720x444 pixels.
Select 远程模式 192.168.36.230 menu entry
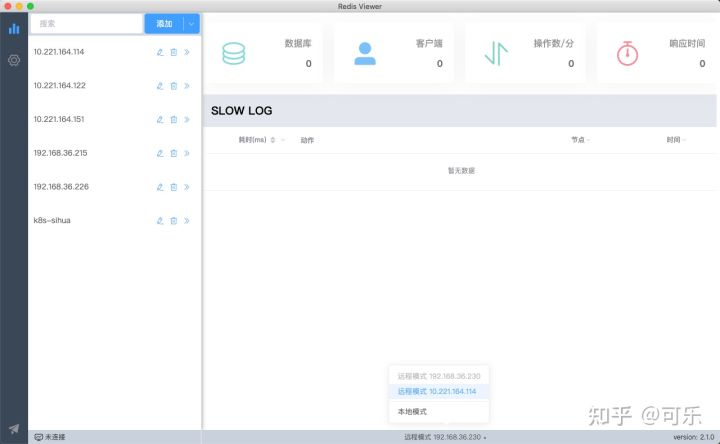pyautogui.click(x=439, y=376)
